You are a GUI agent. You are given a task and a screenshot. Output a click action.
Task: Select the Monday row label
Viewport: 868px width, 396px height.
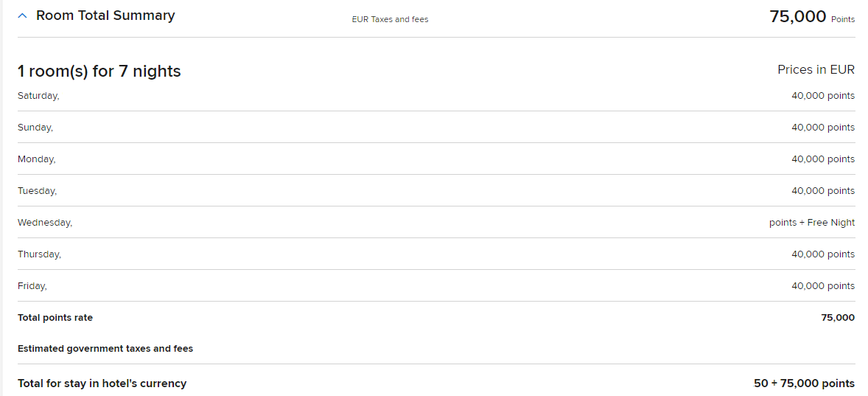pyautogui.click(x=37, y=159)
